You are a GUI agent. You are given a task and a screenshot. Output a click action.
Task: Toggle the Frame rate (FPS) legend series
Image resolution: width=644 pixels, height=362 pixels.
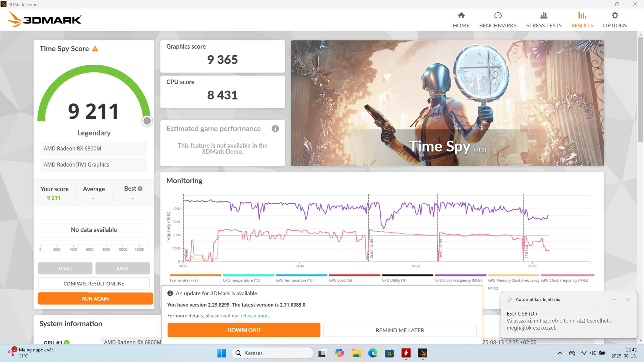(184, 280)
